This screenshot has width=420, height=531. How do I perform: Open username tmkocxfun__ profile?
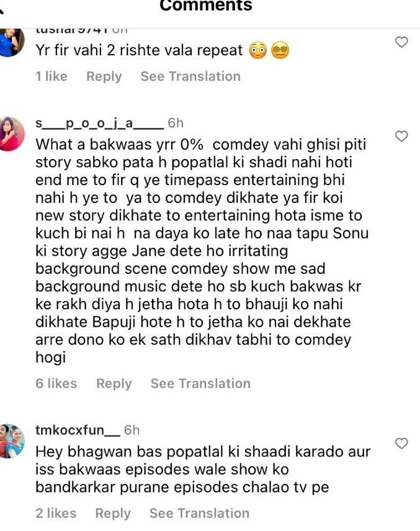(78, 430)
